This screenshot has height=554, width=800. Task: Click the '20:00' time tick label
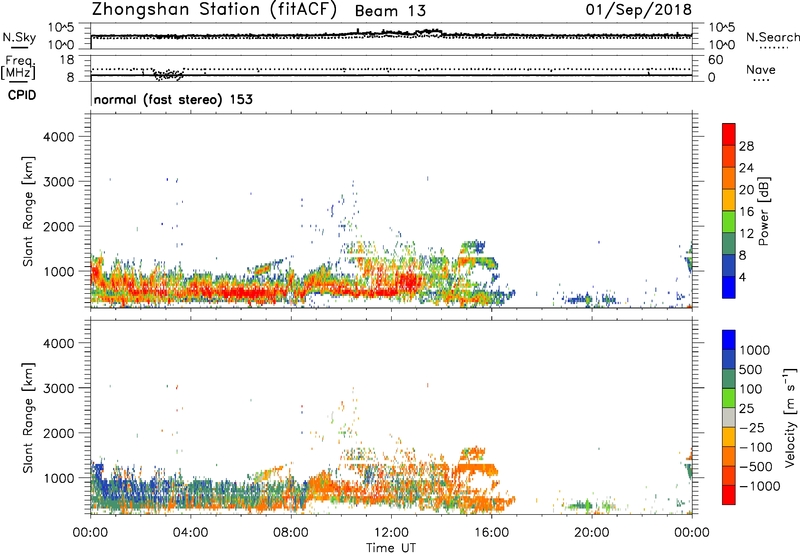(591, 533)
